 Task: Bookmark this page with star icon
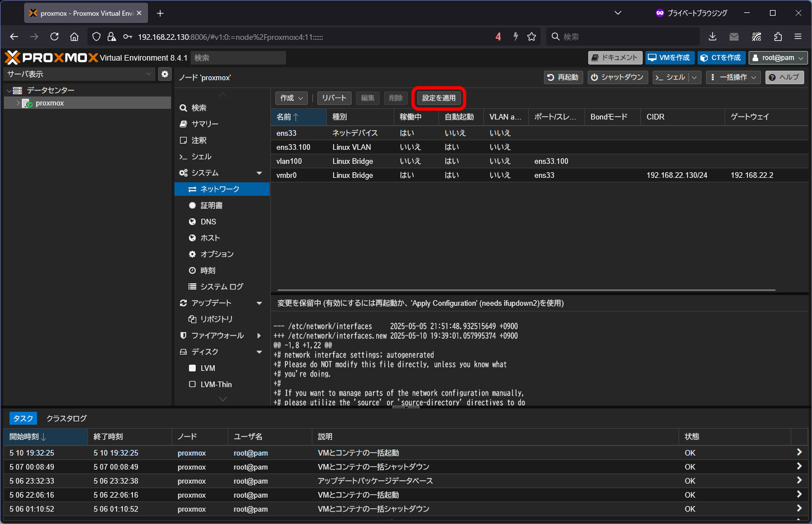click(532, 36)
